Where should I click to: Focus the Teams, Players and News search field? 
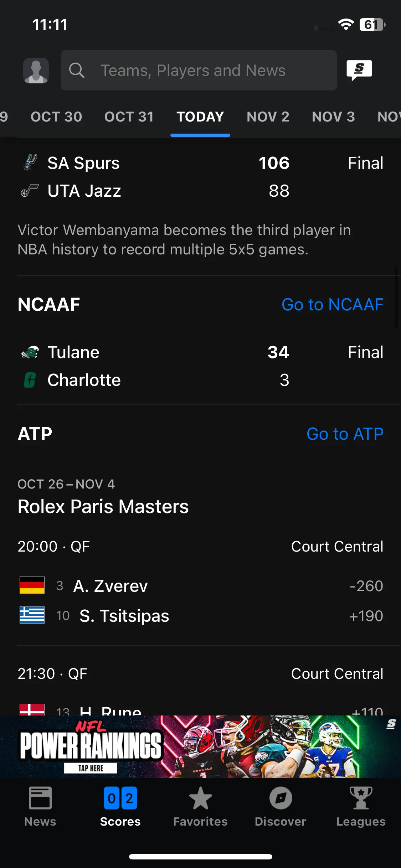pos(199,70)
